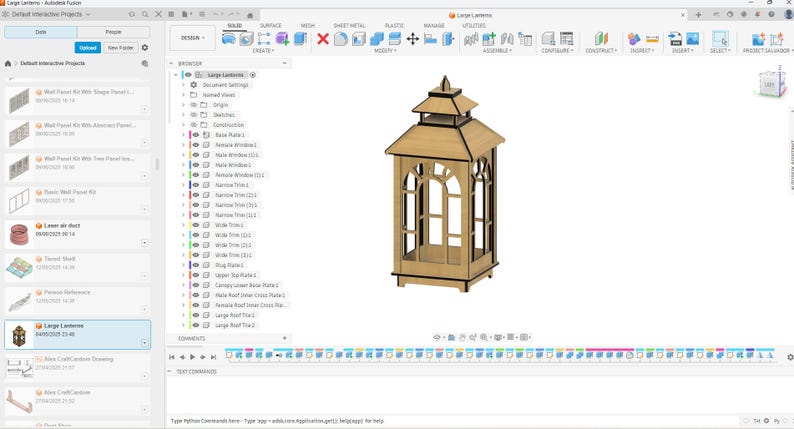Click the Create Form tool icon
Image resolution: width=794 pixels, height=429 pixels.
point(282,38)
